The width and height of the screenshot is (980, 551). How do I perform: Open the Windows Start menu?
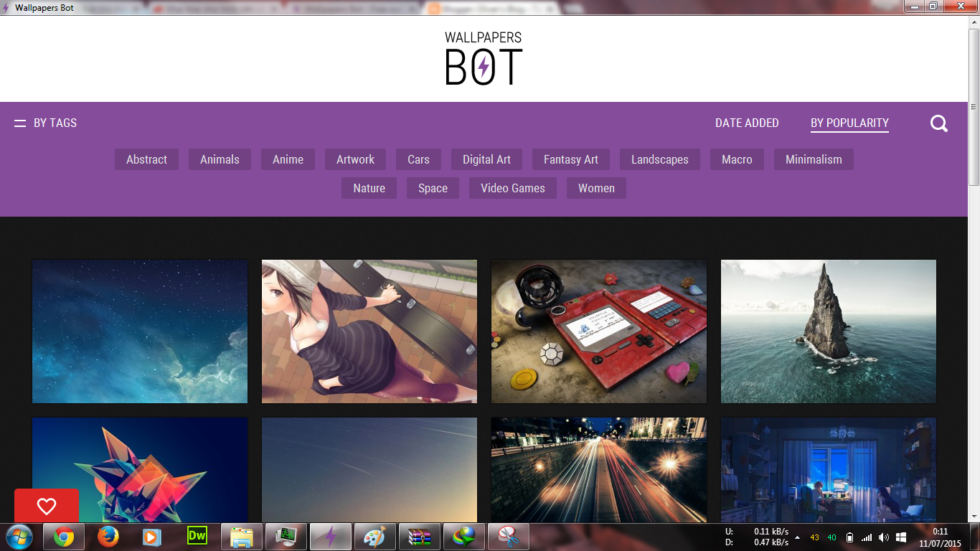(x=19, y=536)
